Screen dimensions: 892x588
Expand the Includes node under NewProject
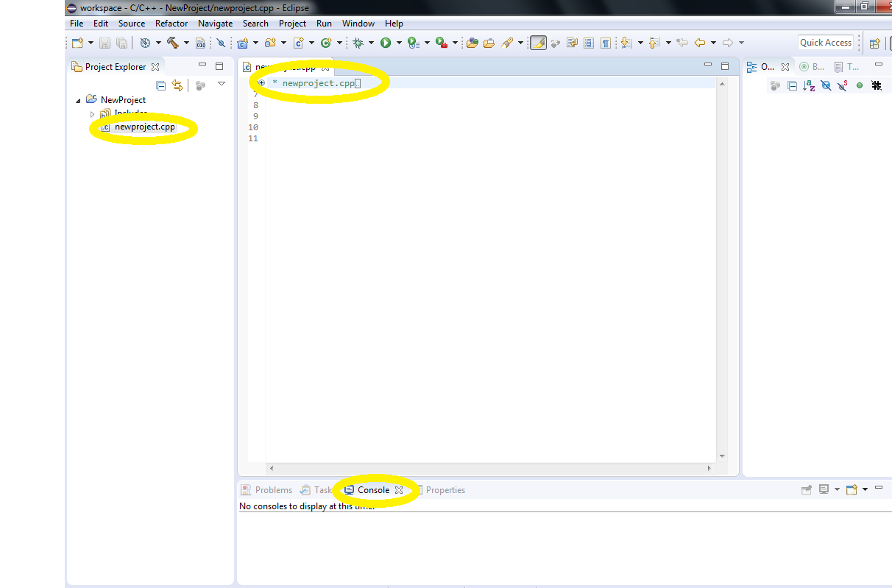point(93,113)
